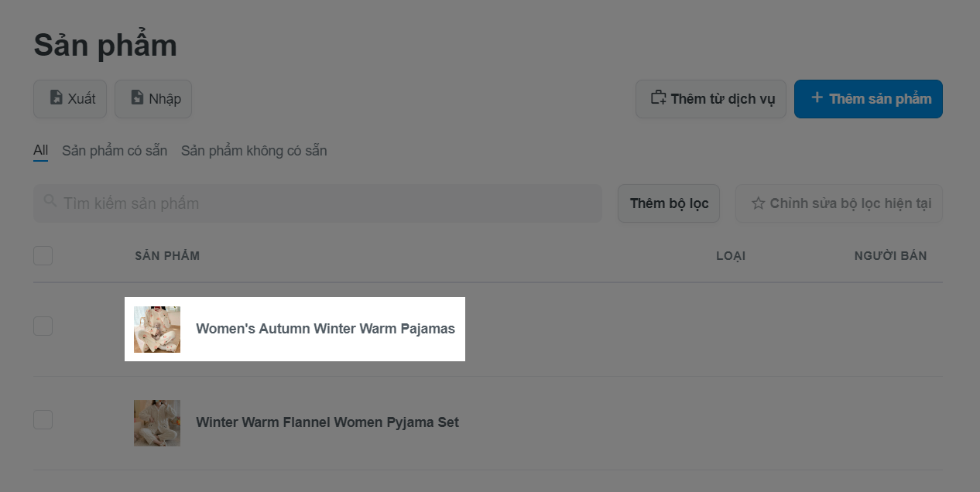
Task: Open the Sản phẩm không có sẵn tab
Action: [254, 151]
